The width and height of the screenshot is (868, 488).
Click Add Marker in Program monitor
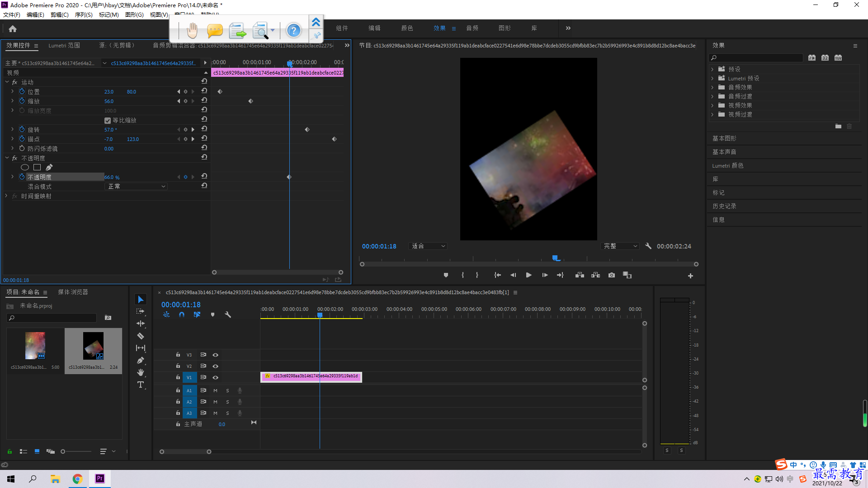click(x=446, y=275)
